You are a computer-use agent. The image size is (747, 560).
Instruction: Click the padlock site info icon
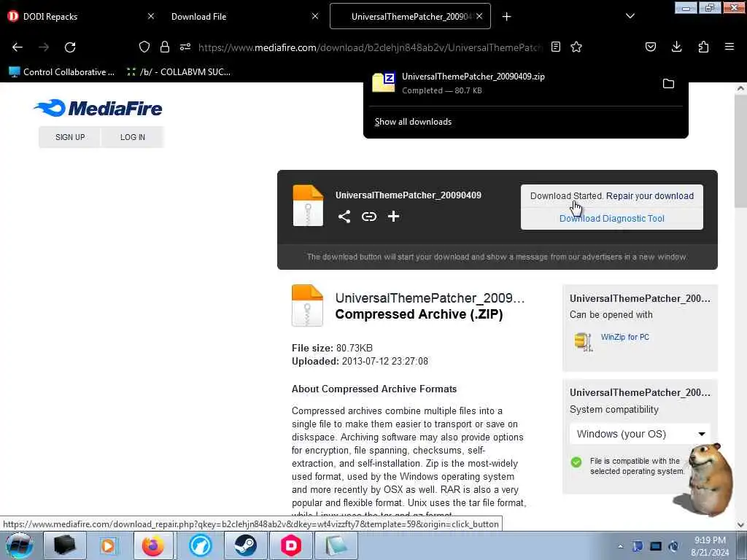pyautogui.click(x=165, y=47)
